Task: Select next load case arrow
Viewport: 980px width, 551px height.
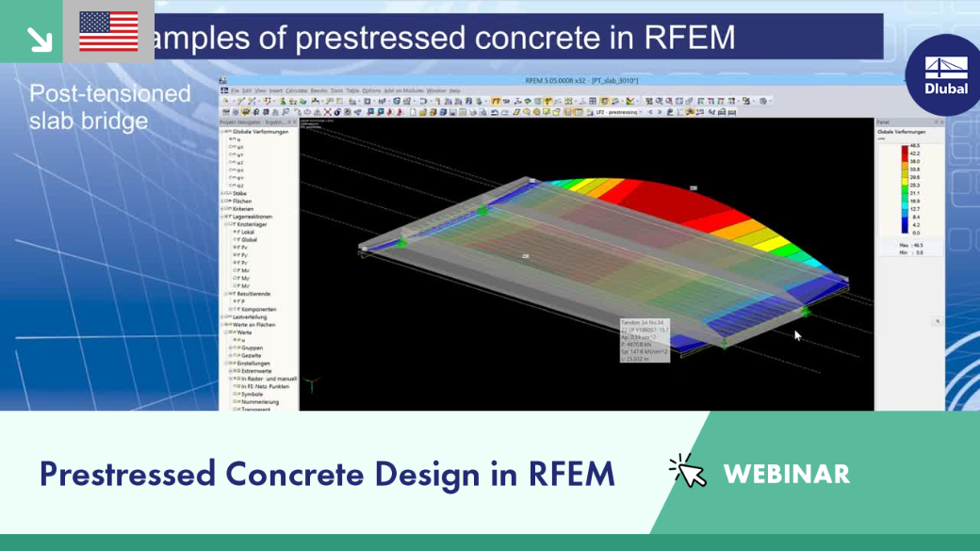Action: point(660,112)
